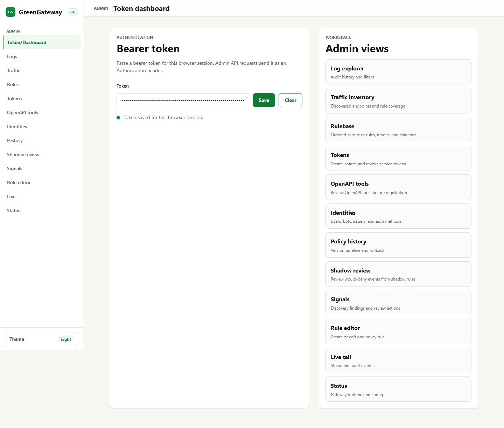The height and width of the screenshot is (428, 504).
Task: Open the Traffic inventory card
Action: pos(398,101)
